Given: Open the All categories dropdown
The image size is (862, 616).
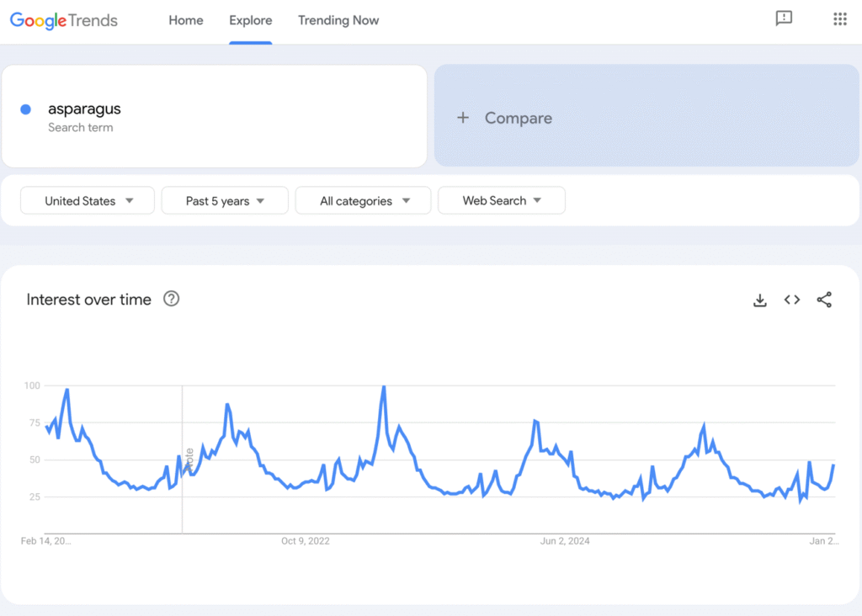Looking at the screenshot, I should point(363,200).
